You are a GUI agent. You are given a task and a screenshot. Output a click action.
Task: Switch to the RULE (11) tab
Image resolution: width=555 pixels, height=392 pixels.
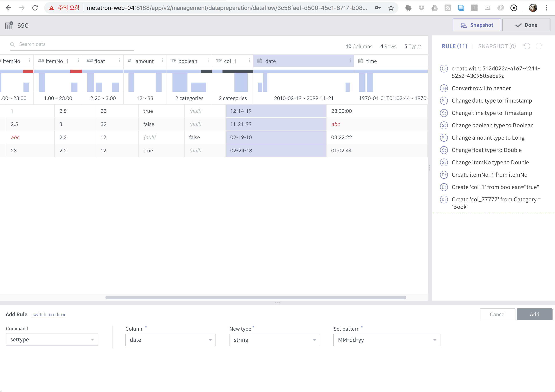(454, 46)
